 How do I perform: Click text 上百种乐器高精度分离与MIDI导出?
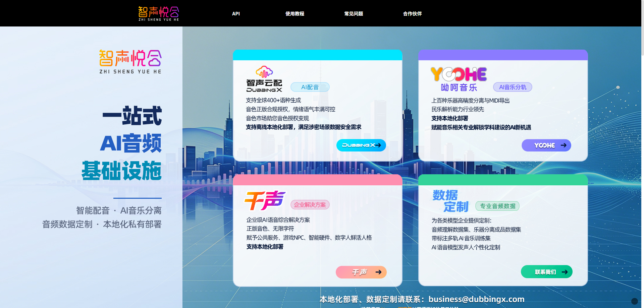click(471, 101)
